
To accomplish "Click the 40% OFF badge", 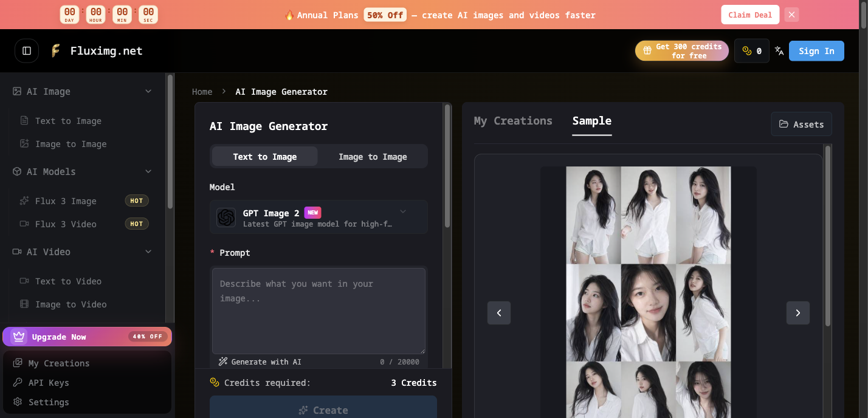I will [148, 337].
